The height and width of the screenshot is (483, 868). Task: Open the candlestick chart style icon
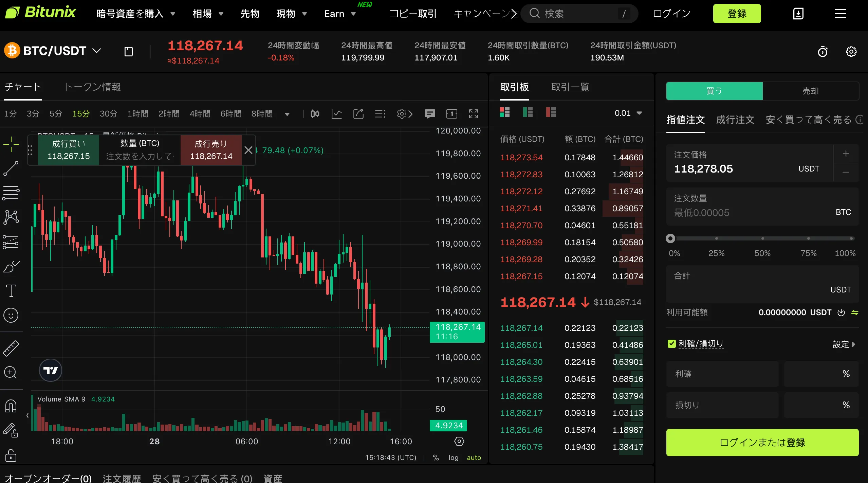coord(315,114)
